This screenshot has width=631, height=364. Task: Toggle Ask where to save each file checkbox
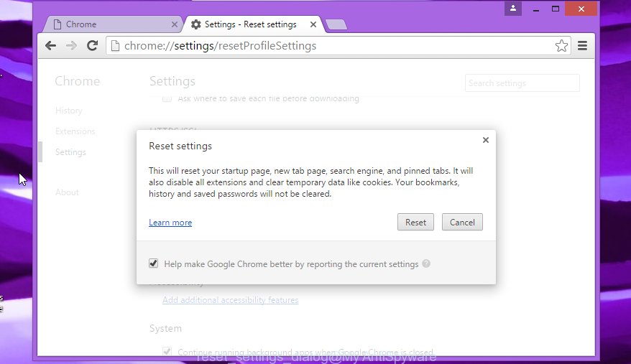click(x=167, y=99)
